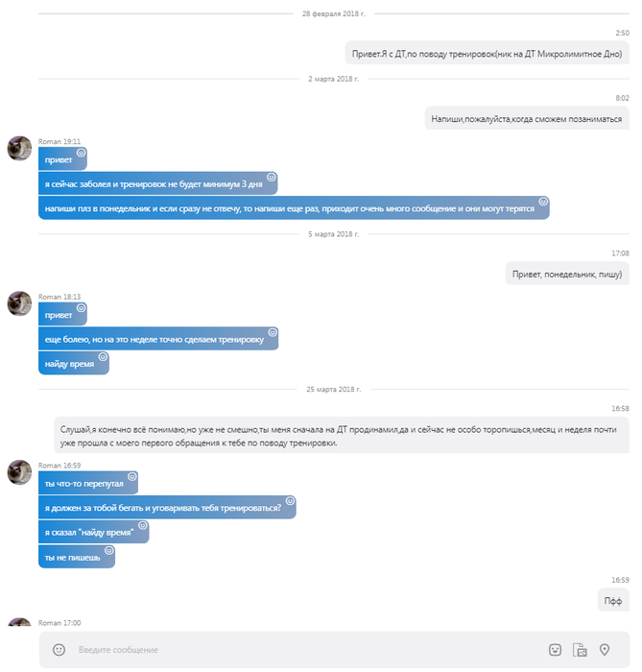
Task: Click the 'Привет, понедельник, пишу)' message
Action: point(567,274)
